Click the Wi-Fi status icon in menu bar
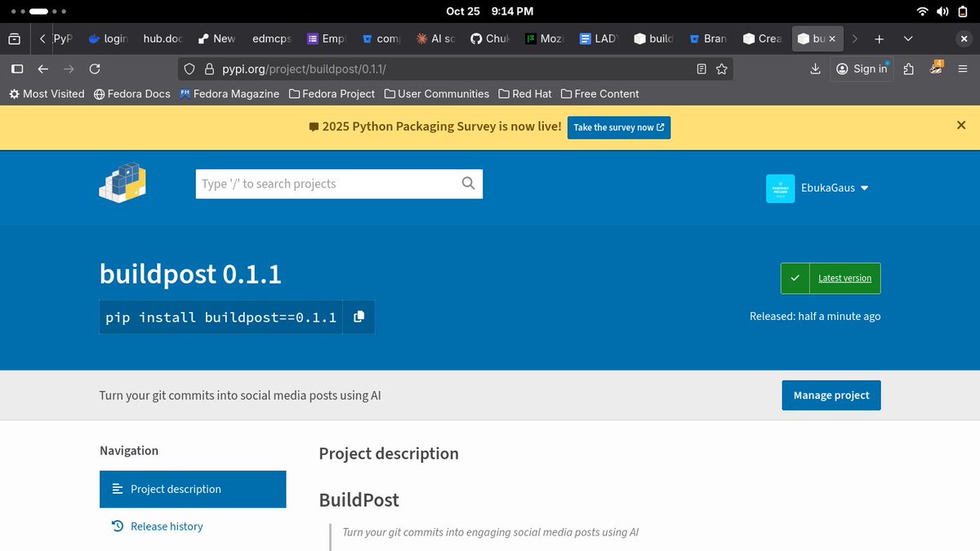Screen dimensions: 980x551 coord(924,11)
